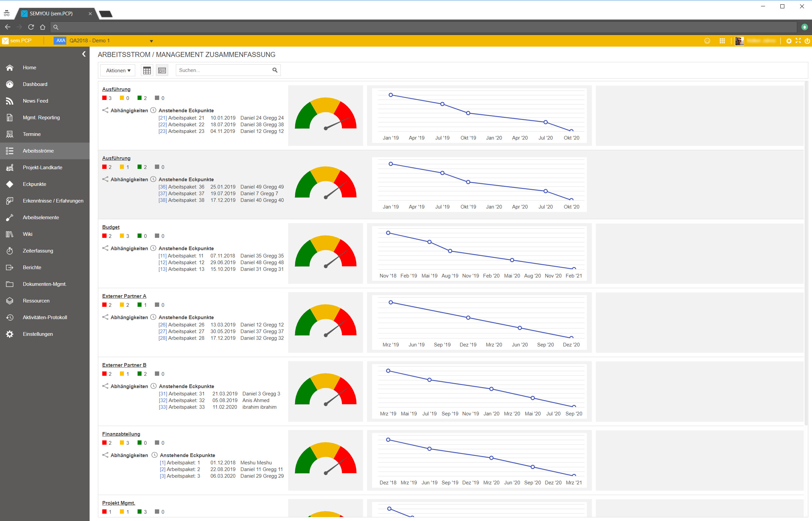Click Abhängigkeiten in Externer Partner A row
This screenshot has height=521, width=812.
129,318
